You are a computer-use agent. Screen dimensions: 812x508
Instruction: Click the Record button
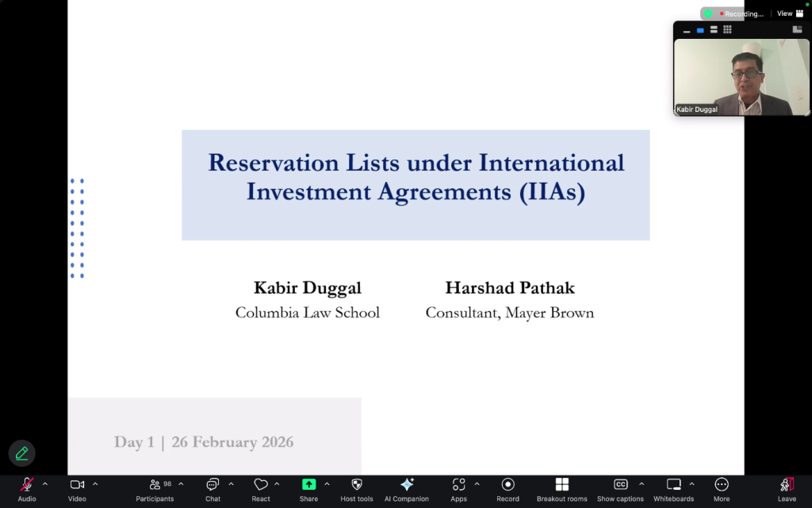(507, 485)
